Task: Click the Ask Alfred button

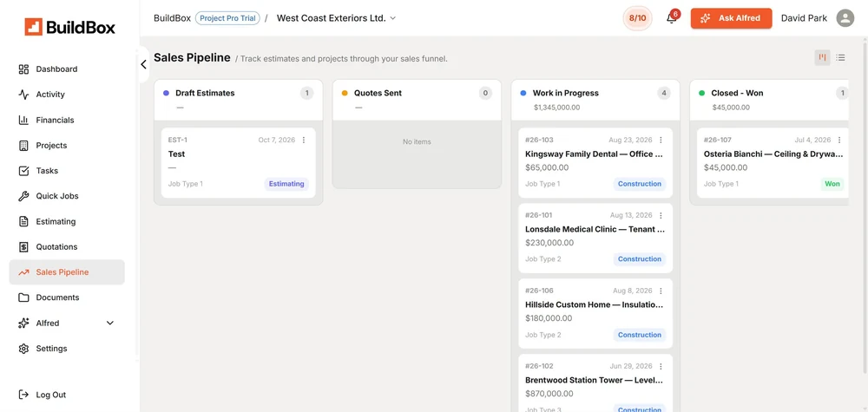Action: [731, 18]
